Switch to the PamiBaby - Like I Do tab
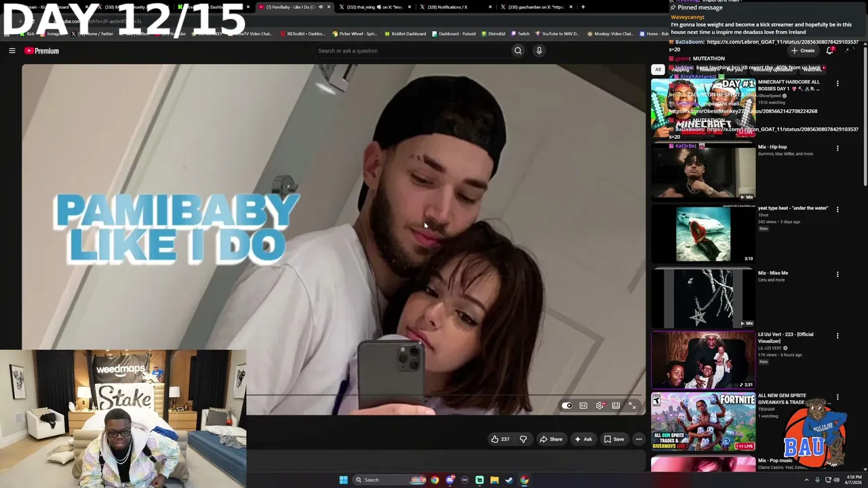 click(294, 7)
